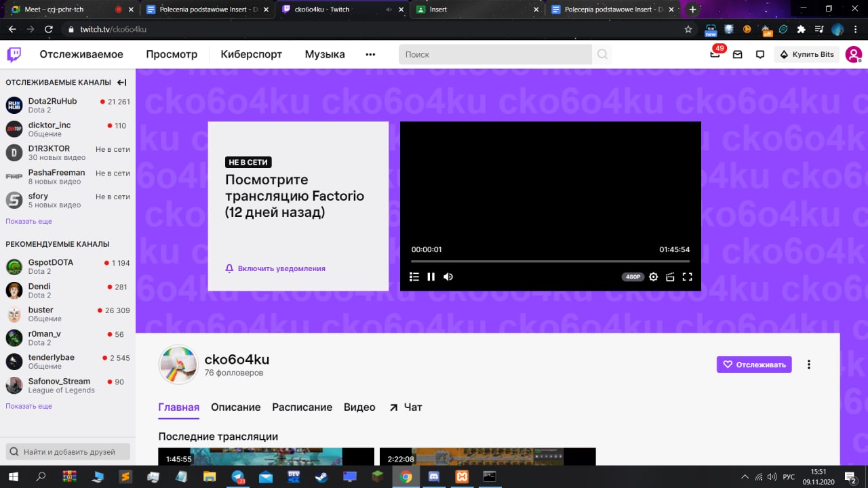Click Купить Bits button
Screen dimensions: 868x488
point(807,54)
